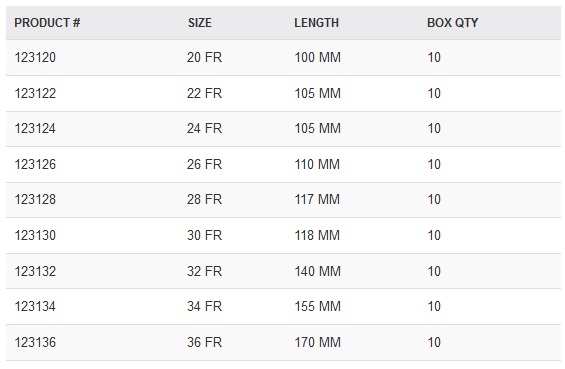Image resolution: width=565 pixels, height=369 pixels.
Task: Select product number 123124
Action: 35,128
